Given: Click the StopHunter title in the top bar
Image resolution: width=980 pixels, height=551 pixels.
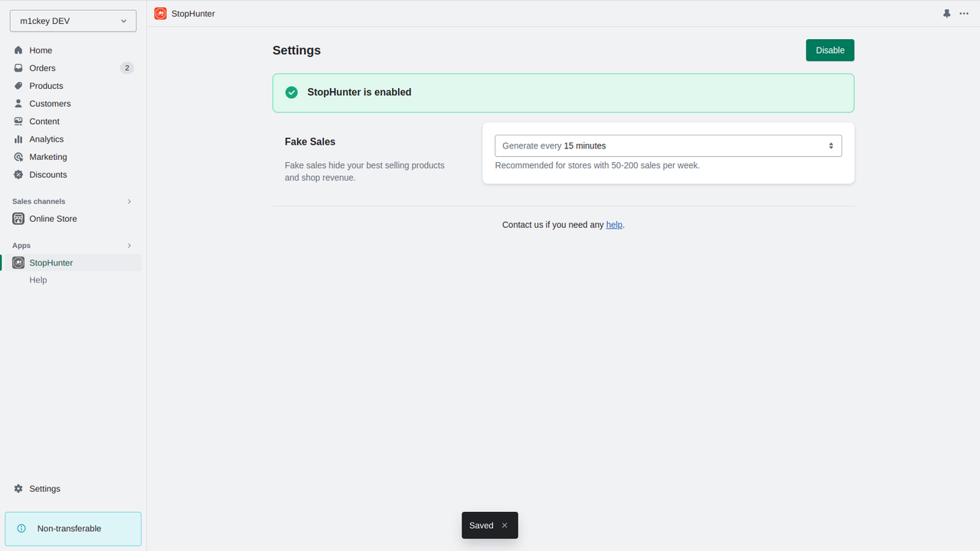Looking at the screenshot, I should 194,14.
